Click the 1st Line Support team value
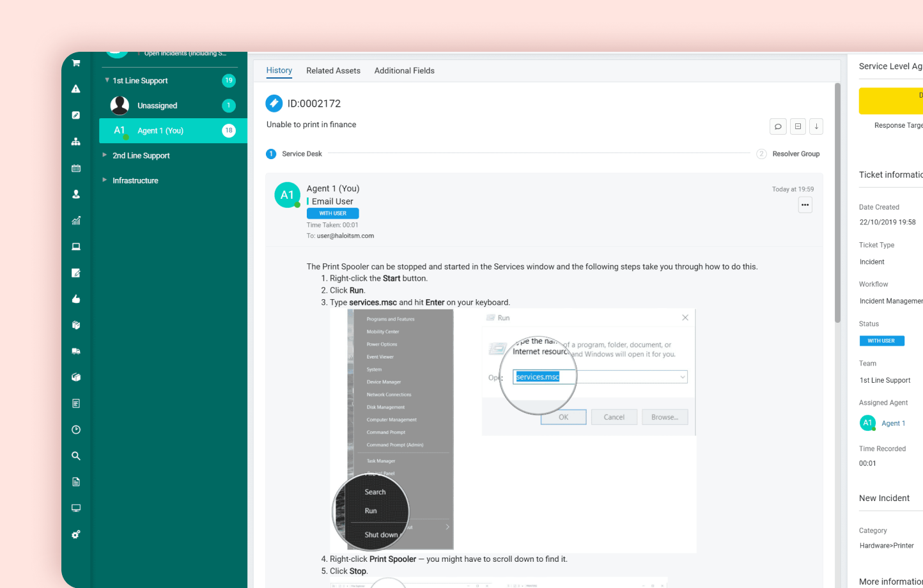Image resolution: width=923 pixels, height=588 pixels. point(885,380)
